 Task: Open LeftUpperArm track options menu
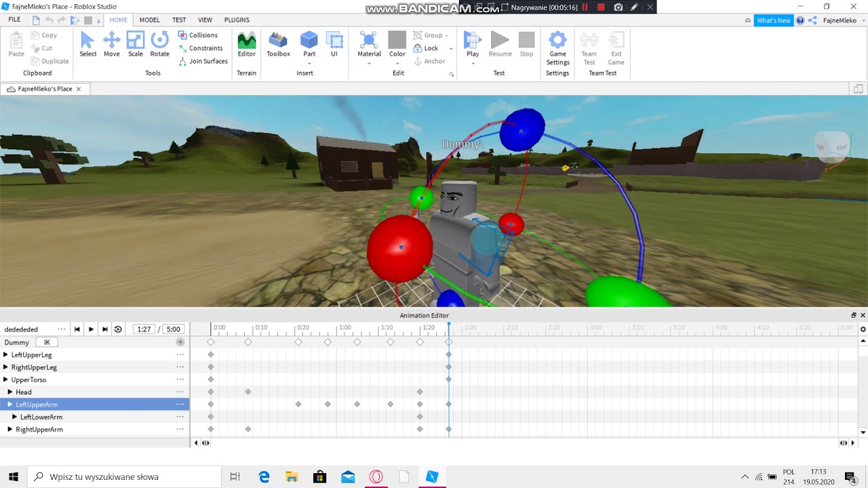click(x=180, y=405)
